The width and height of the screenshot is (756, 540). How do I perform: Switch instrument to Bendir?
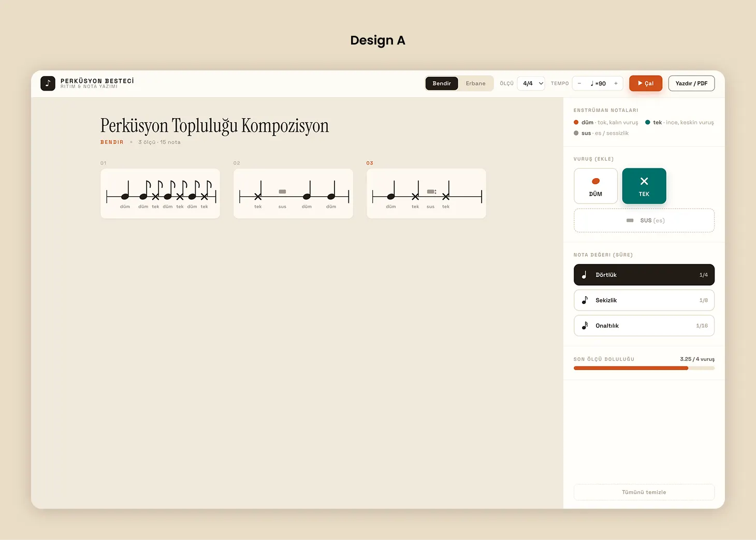point(442,83)
